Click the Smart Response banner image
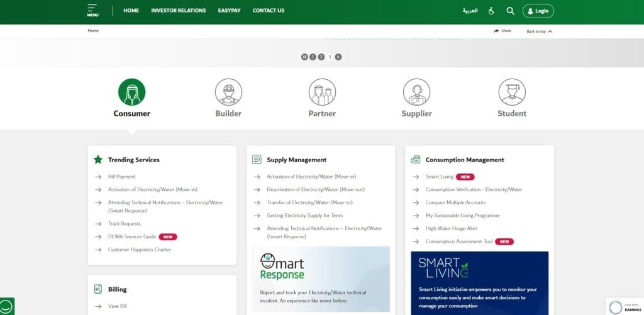The height and width of the screenshot is (315, 644). (321, 279)
